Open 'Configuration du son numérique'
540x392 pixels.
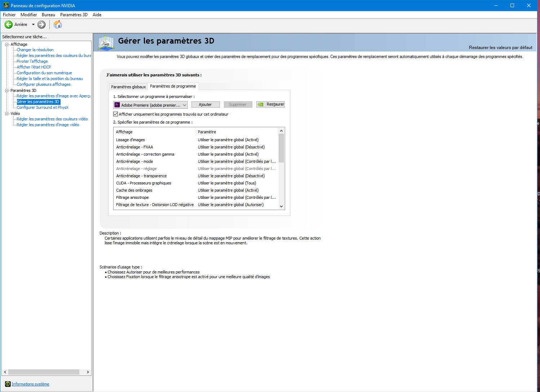pyautogui.click(x=44, y=73)
